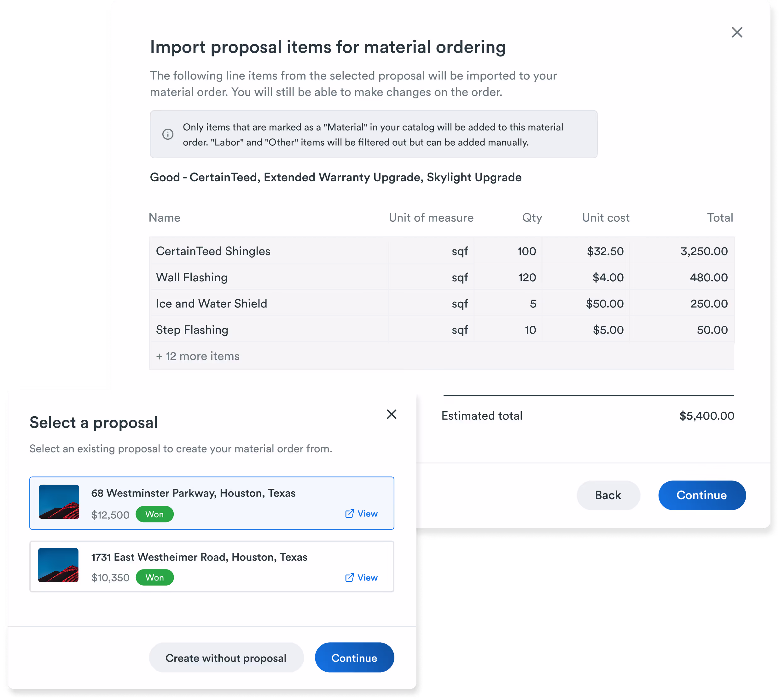The height and width of the screenshot is (700, 779).
Task: Choose Create without proposal
Action: [226, 658]
